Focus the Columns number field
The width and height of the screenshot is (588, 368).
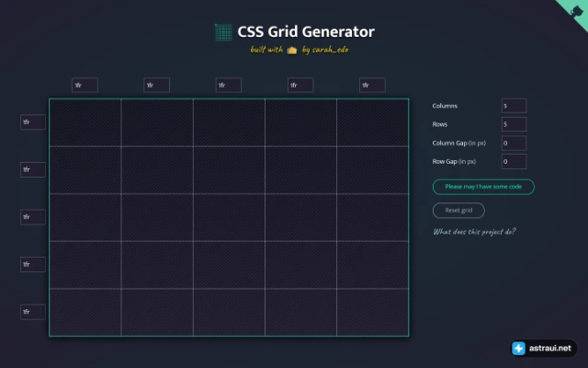pos(514,106)
